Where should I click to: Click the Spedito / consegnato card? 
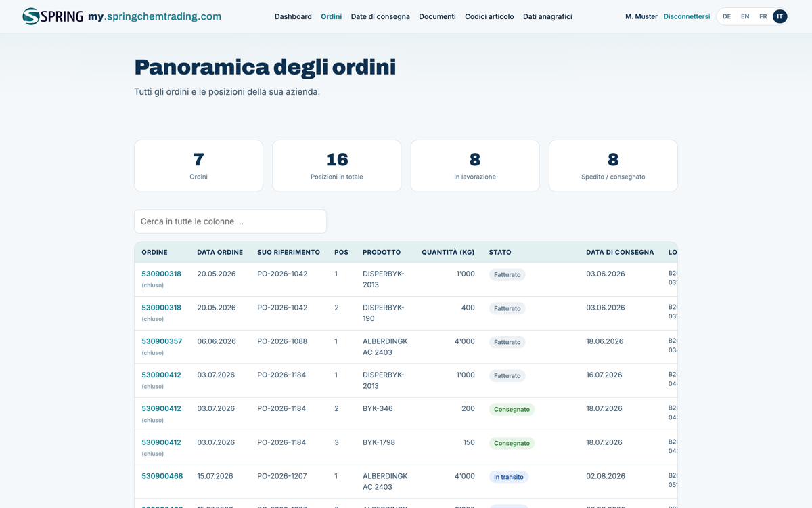point(613,166)
